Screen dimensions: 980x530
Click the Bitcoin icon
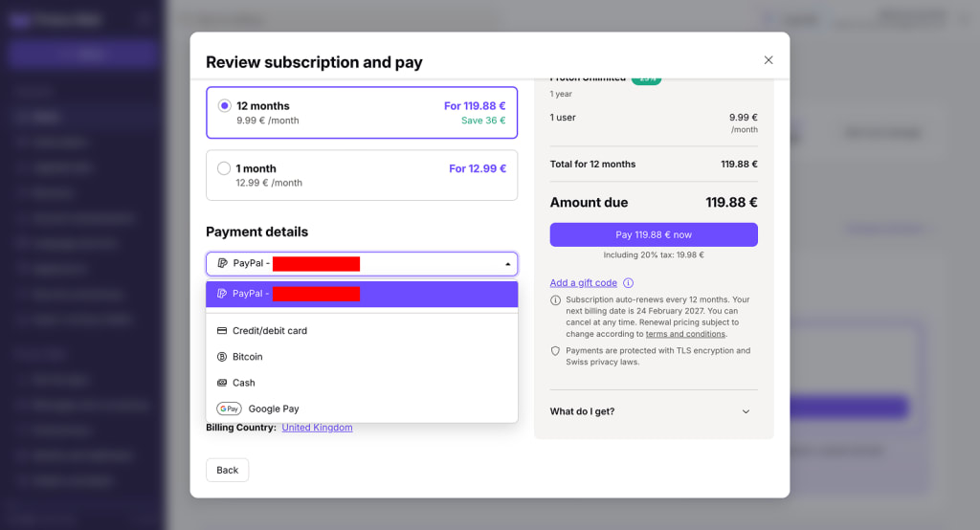(x=222, y=357)
